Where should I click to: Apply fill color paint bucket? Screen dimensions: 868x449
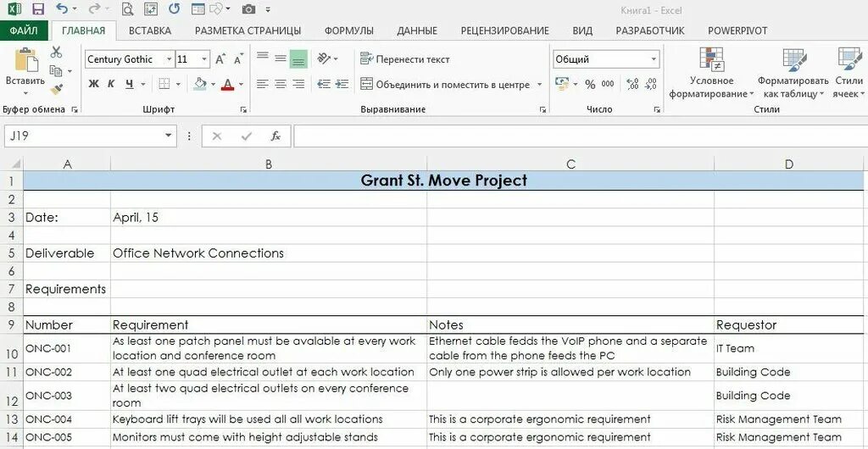point(200,84)
